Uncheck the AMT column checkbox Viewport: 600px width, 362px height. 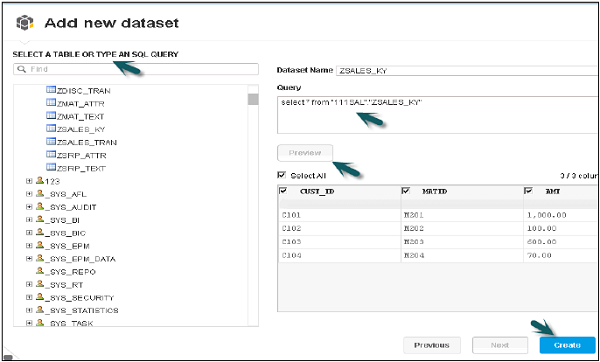[528, 191]
